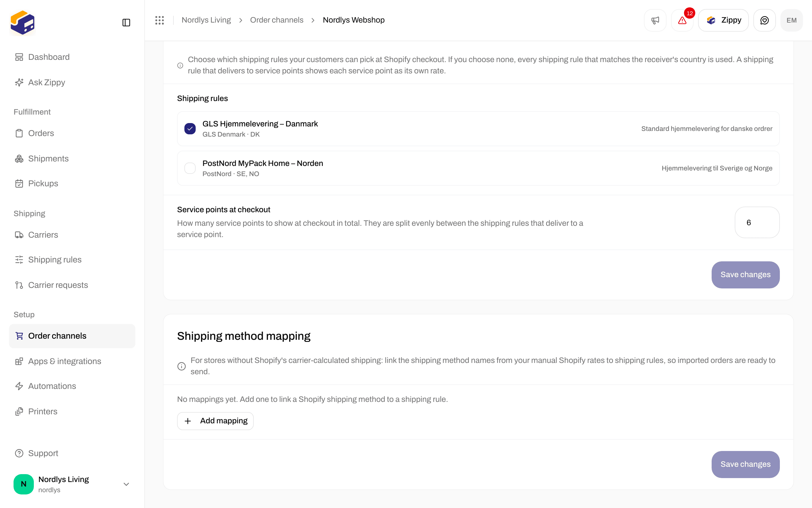
Task: Click the info icon under Shipping method mapping
Action: point(182,366)
